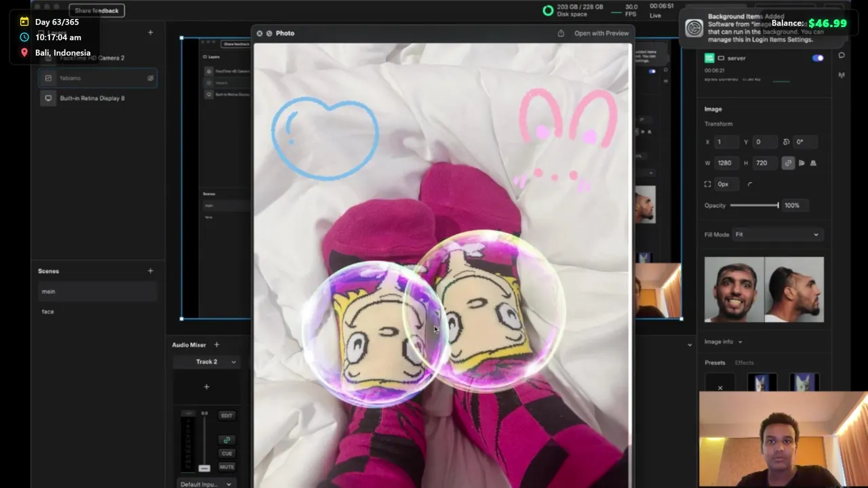Viewport: 868px width, 488px height.
Task: Click the height field showing 720
Action: [x=765, y=163]
